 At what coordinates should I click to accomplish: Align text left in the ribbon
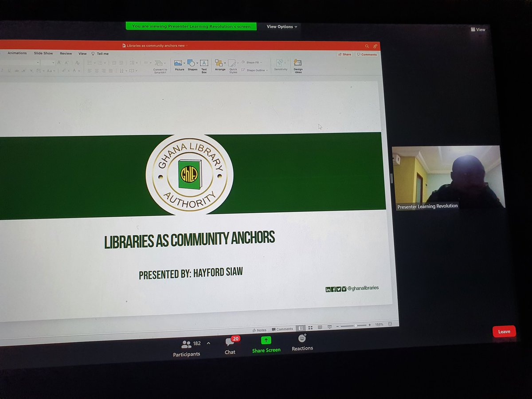[90, 70]
